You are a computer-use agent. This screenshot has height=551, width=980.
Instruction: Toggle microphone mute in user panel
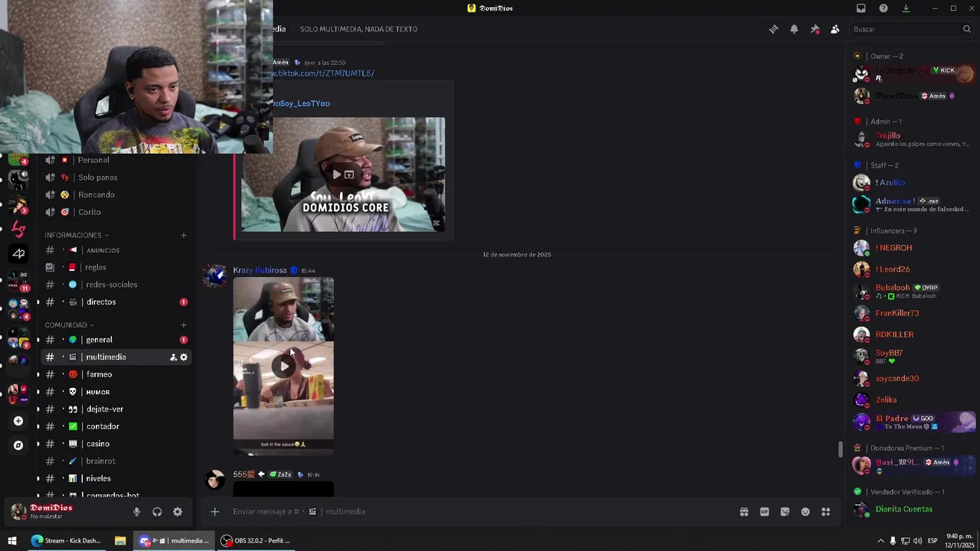point(136,512)
